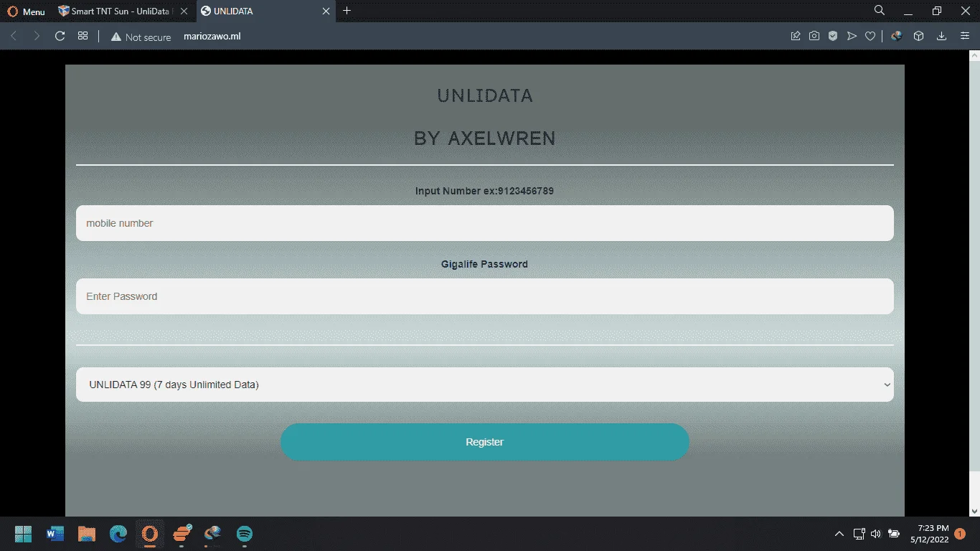Minimize the Opera window
The height and width of the screenshot is (551, 980).
[908, 11]
